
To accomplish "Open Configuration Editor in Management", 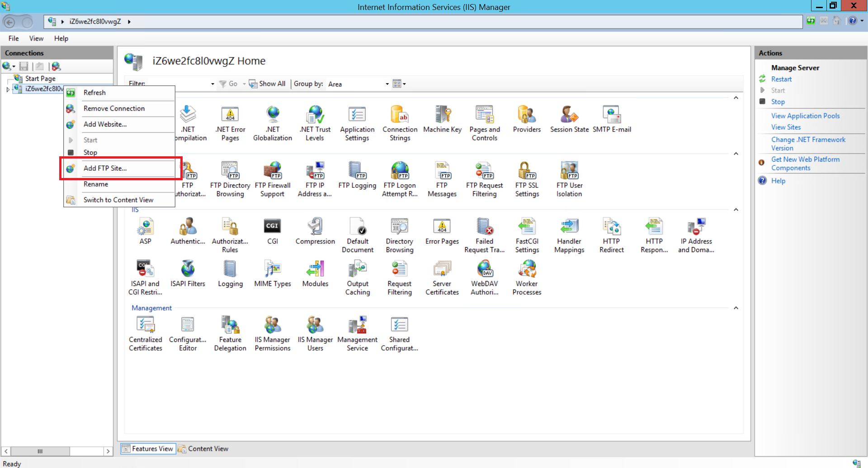I will point(188,334).
